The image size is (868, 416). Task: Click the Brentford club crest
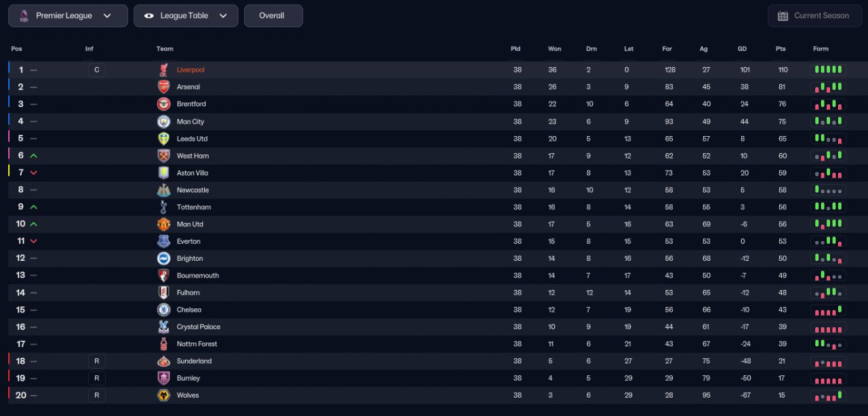click(x=163, y=104)
